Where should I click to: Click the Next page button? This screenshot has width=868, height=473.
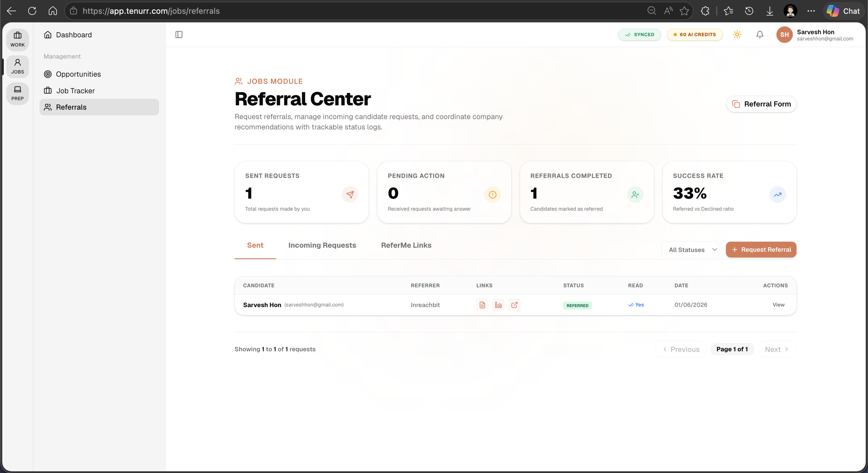tap(777, 349)
